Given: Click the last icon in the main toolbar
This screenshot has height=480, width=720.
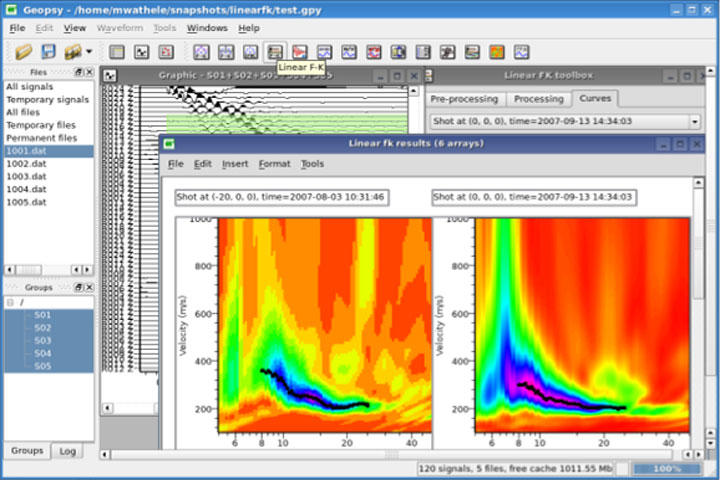Looking at the screenshot, I should (x=521, y=51).
